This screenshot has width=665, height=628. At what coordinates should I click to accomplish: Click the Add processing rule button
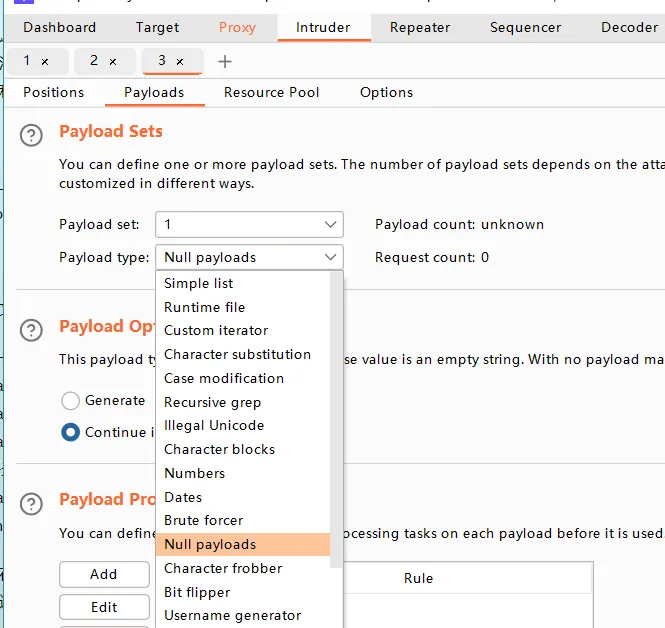point(104,574)
